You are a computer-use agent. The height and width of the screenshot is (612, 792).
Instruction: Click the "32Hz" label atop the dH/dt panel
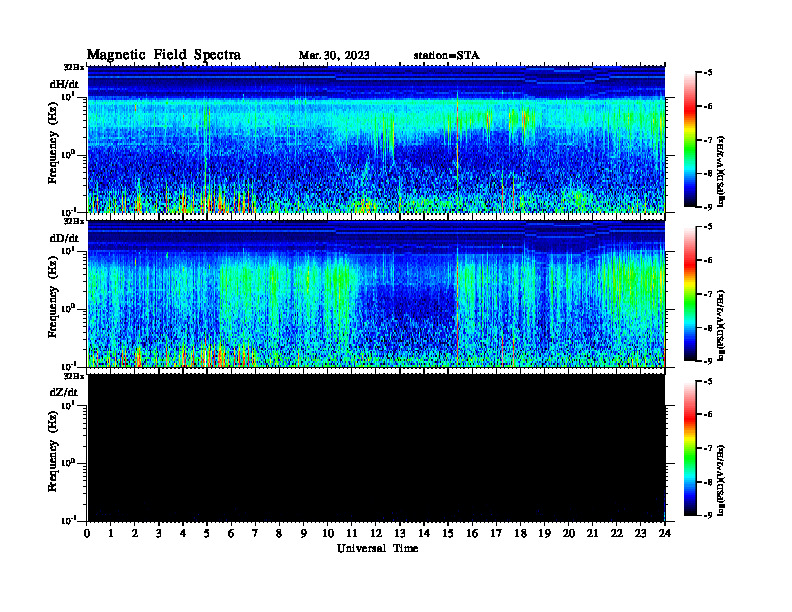[x=74, y=67]
